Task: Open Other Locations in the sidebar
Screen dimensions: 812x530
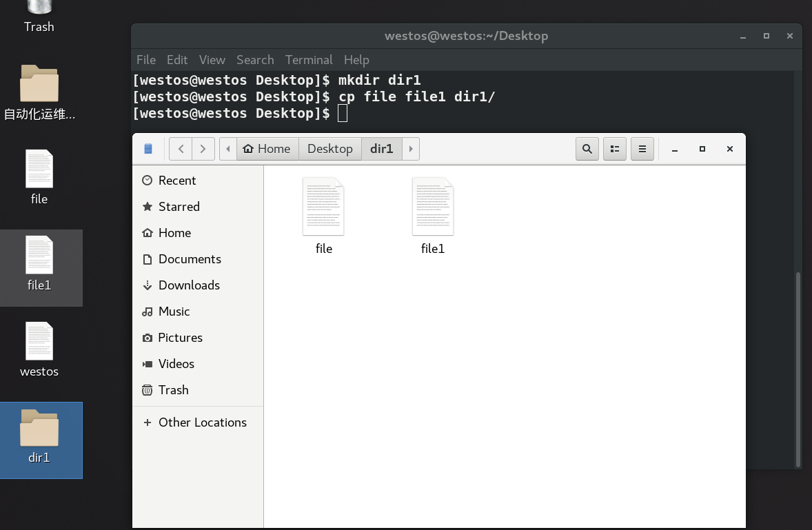Action: [198, 422]
